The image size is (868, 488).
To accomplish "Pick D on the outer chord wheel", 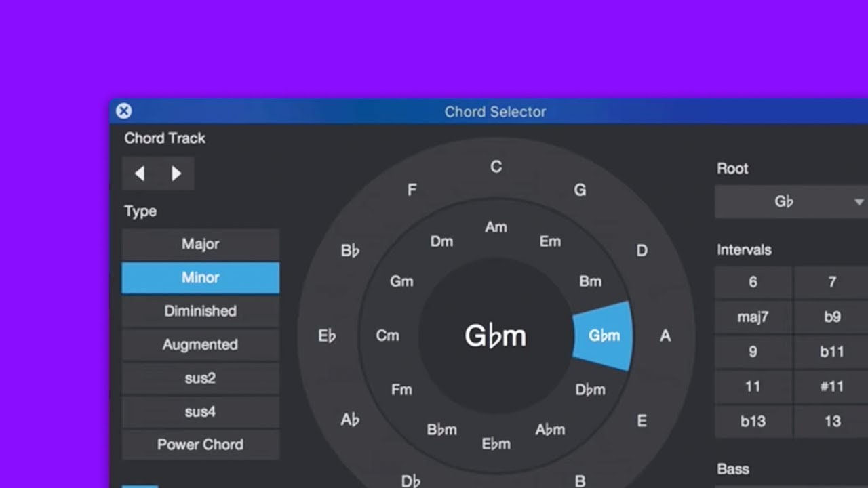I will pos(642,251).
